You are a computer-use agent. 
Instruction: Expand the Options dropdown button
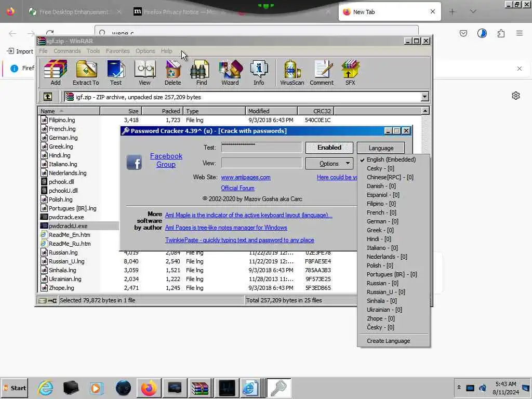point(329,164)
